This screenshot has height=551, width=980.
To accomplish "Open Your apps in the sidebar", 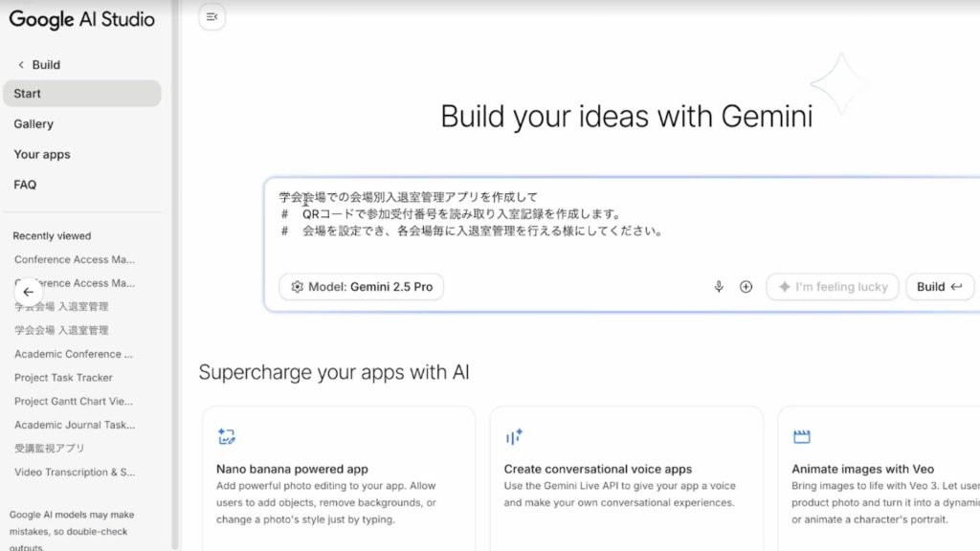I will coord(42,155).
